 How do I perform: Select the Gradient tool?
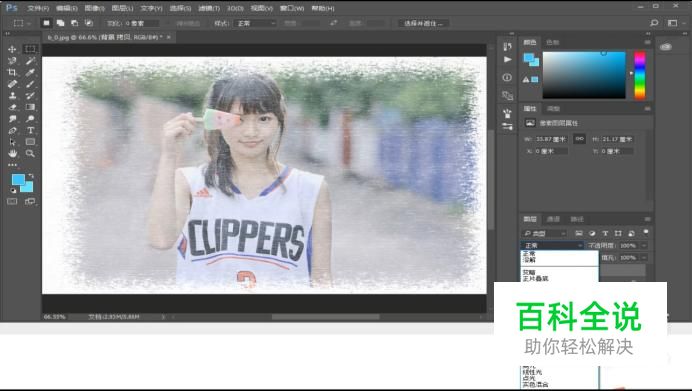(30, 107)
